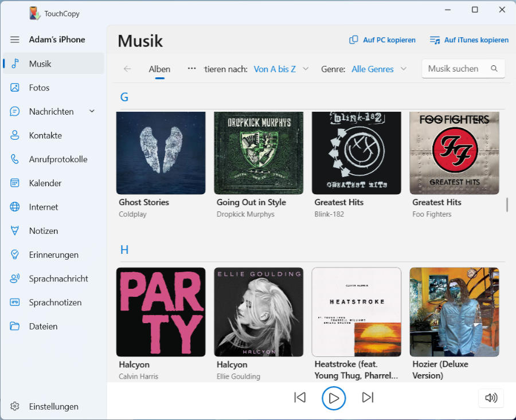Click the Nachrichten chat bubble icon
Viewport: 516px width, 420px height.
click(x=15, y=112)
